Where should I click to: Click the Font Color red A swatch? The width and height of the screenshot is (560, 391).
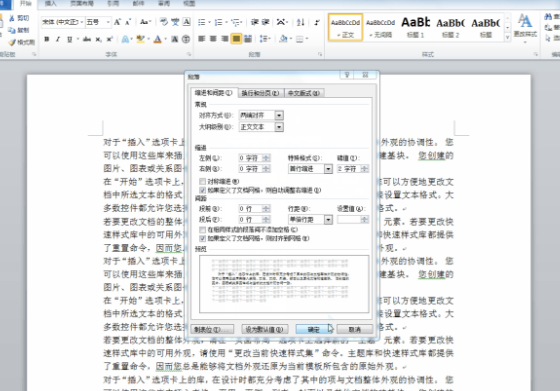[x=158, y=39]
